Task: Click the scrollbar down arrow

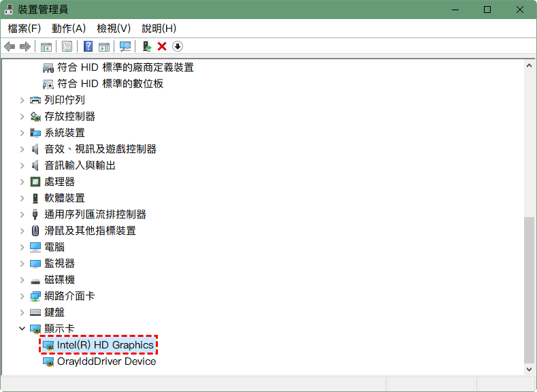Action: [529, 369]
